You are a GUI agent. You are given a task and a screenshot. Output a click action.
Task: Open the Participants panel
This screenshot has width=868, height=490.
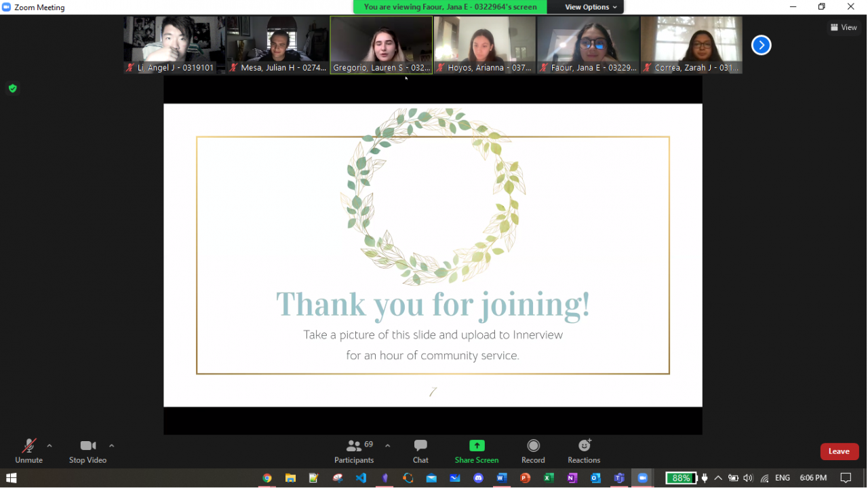click(x=354, y=451)
